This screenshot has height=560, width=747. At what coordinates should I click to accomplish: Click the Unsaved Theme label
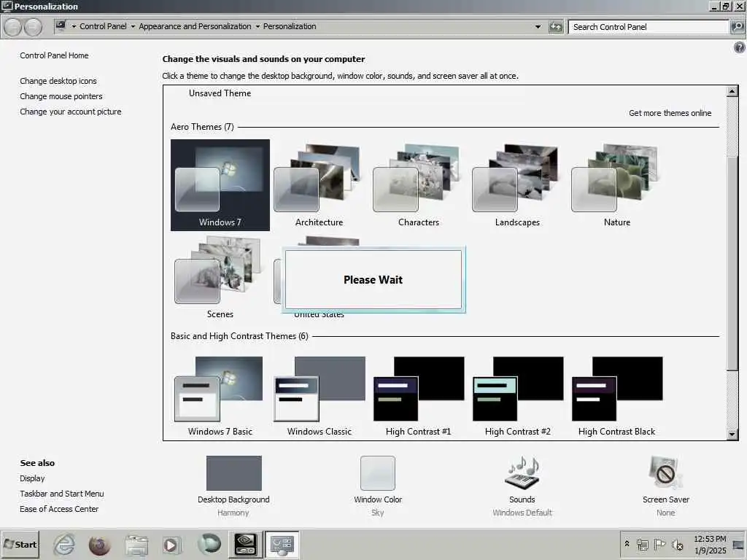tap(220, 93)
